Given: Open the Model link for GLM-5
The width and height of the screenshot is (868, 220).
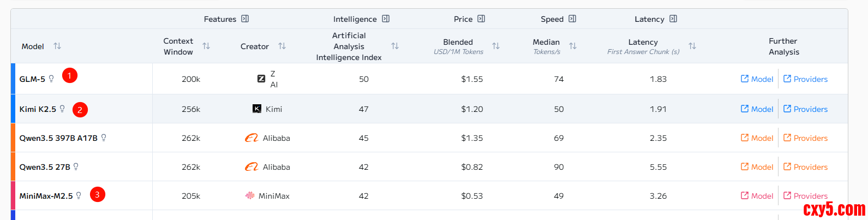Looking at the screenshot, I should pos(757,79).
